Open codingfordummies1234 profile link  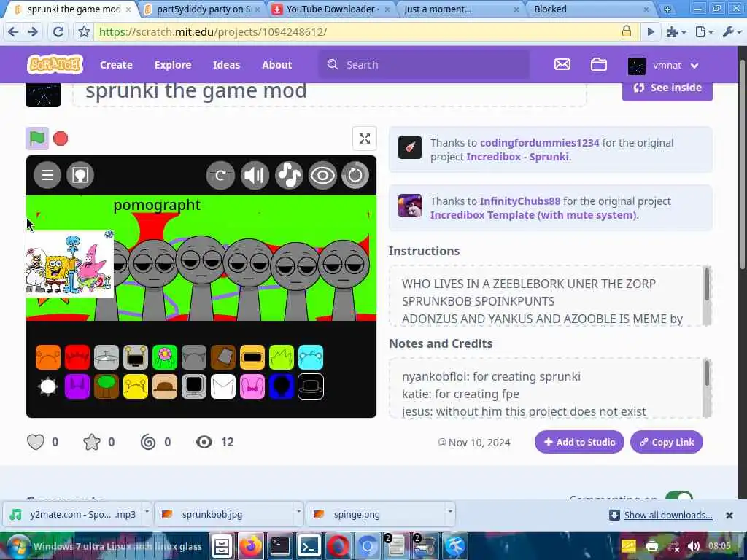(x=539, y=143)
